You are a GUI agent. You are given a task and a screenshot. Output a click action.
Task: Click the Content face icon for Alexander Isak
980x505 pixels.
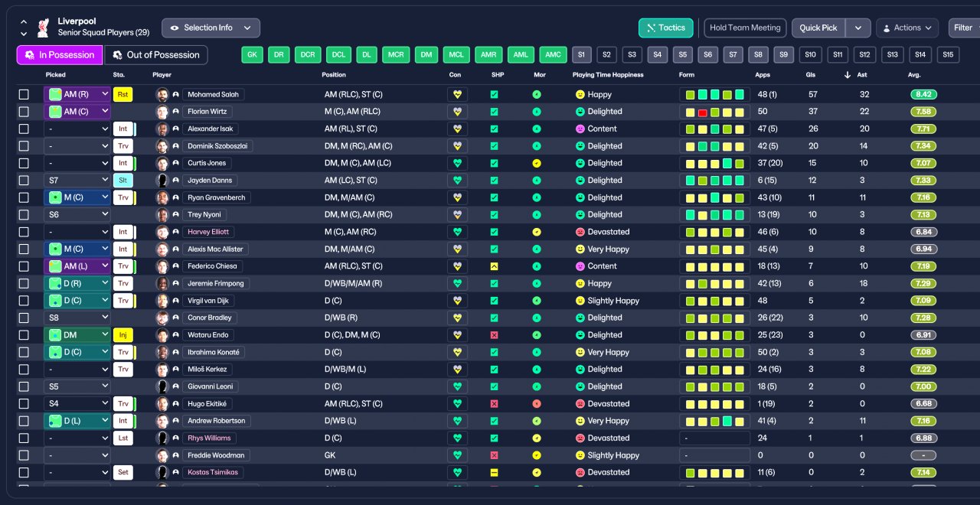click(580, 129)
